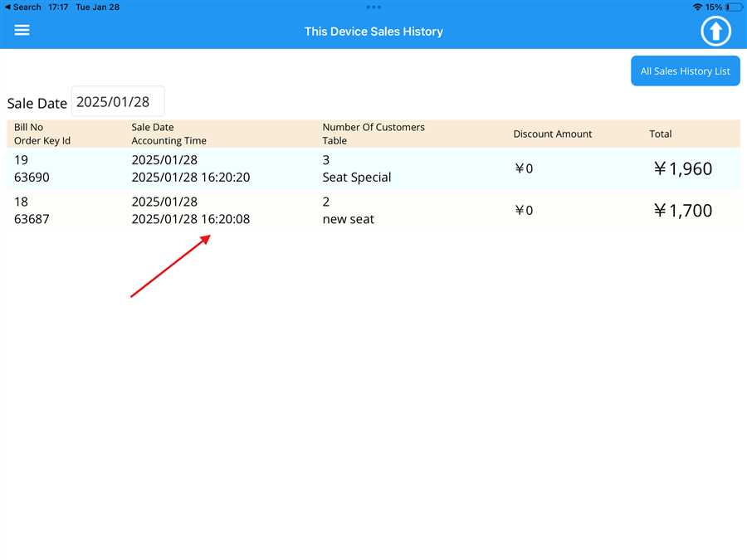747x560 pixels.
Task: Tap the Wi-Fi status icon
Action: click(696, 7)
